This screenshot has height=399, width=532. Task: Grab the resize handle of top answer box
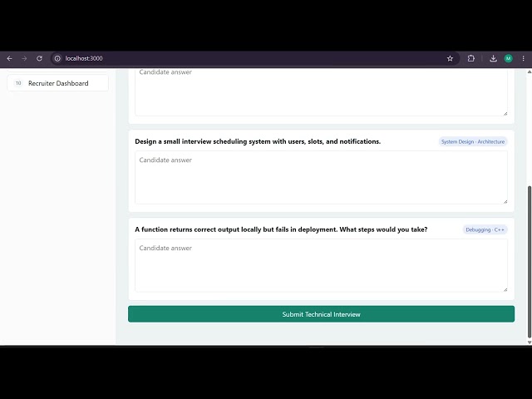(x=505, y=114)
